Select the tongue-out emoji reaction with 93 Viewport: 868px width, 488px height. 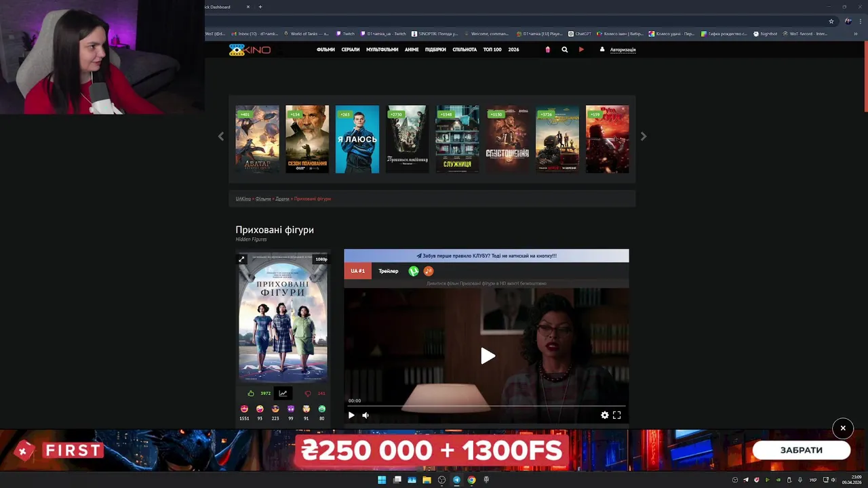click(260, 409)
